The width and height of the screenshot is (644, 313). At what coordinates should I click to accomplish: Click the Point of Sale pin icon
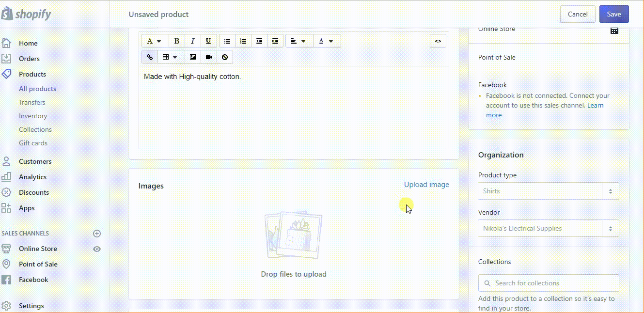(6, 264)
